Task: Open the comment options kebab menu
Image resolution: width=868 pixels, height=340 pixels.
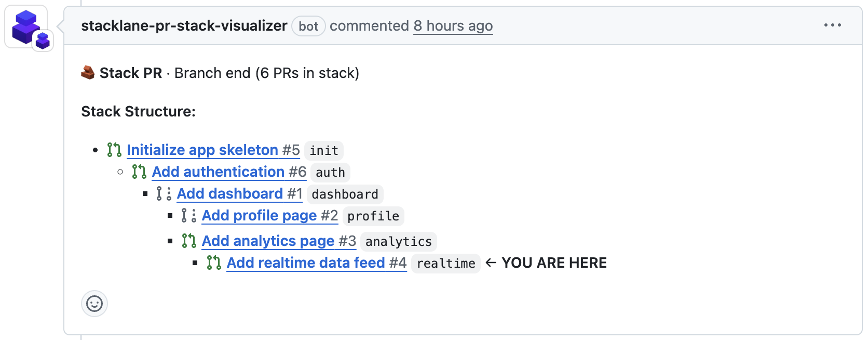Action: (833, 24)
